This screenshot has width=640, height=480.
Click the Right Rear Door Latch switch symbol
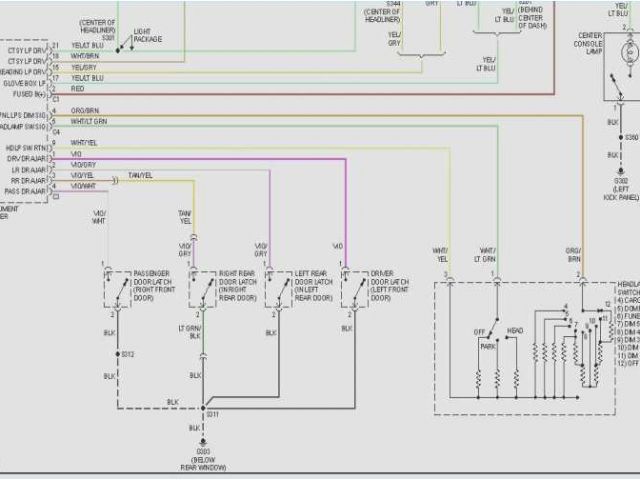tap(203, 288)
